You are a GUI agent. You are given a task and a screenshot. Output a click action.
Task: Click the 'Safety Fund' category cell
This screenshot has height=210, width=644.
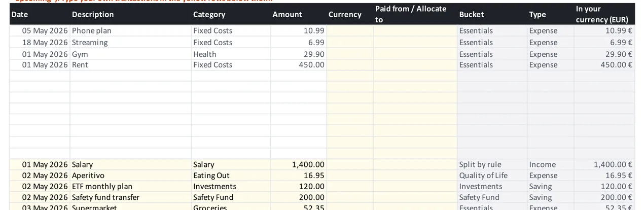231,197
